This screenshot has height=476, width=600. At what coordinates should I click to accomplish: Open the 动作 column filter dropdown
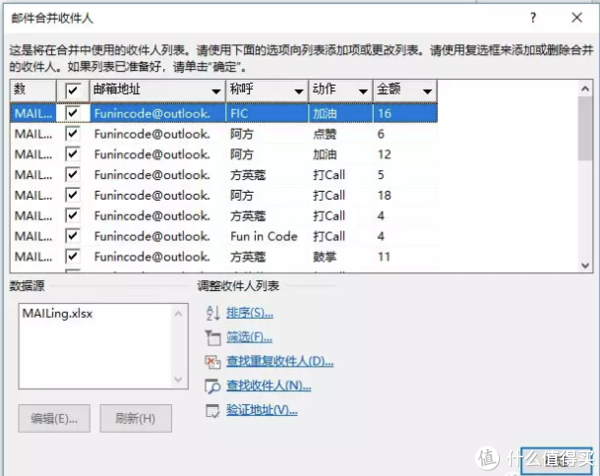[x=362, y=91]
